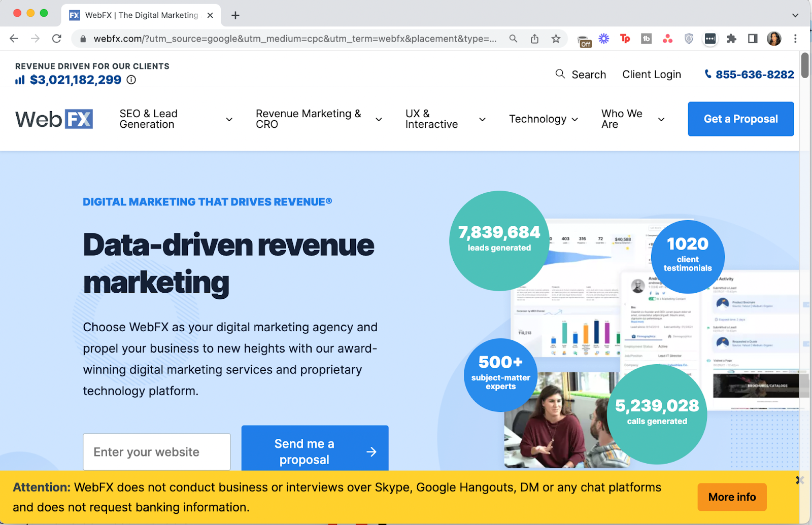812x525 pixels.
Task: Click the $3,021,182,299 revenue figure
Action: click(x=76, y=80)
